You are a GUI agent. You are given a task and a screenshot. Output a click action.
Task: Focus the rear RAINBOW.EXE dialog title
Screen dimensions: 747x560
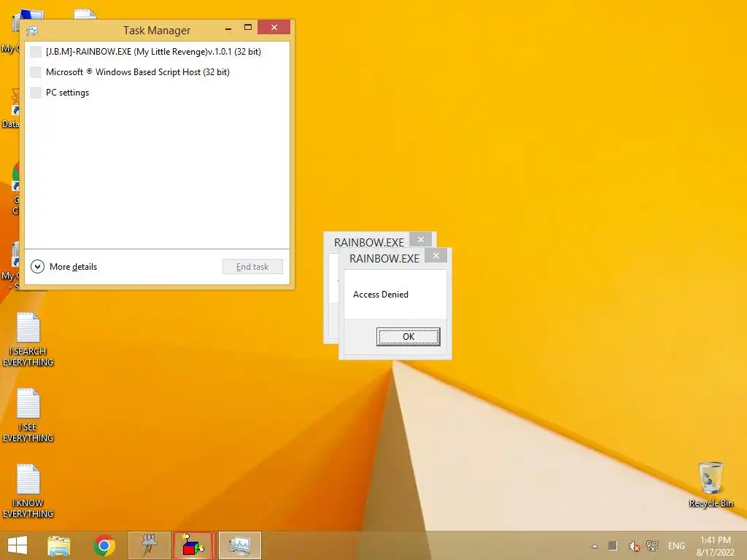(x=368, y=242)
